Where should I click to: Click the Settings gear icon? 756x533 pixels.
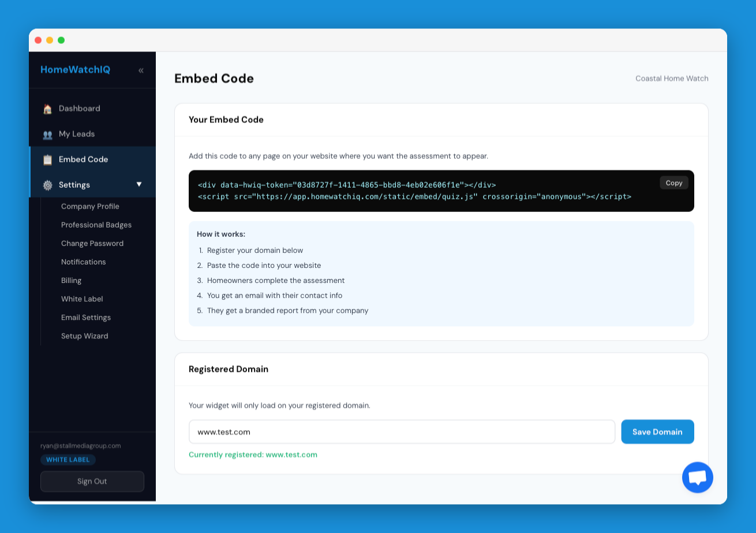(47, 185)
